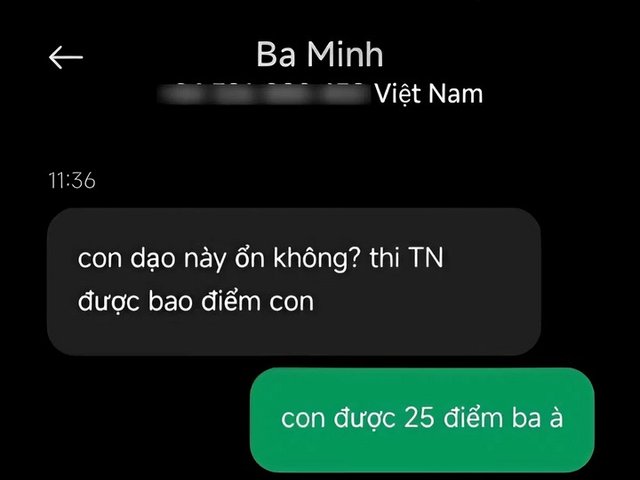Click the word 'Ba' in the contact title
This screenshot has height=480, width=640.
tap(276, 54)
